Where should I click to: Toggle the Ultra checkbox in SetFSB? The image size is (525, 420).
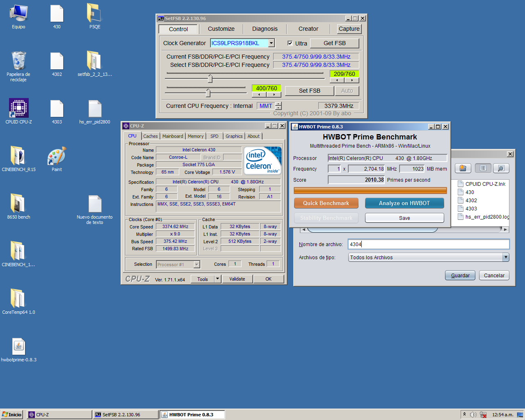(290, 43)
